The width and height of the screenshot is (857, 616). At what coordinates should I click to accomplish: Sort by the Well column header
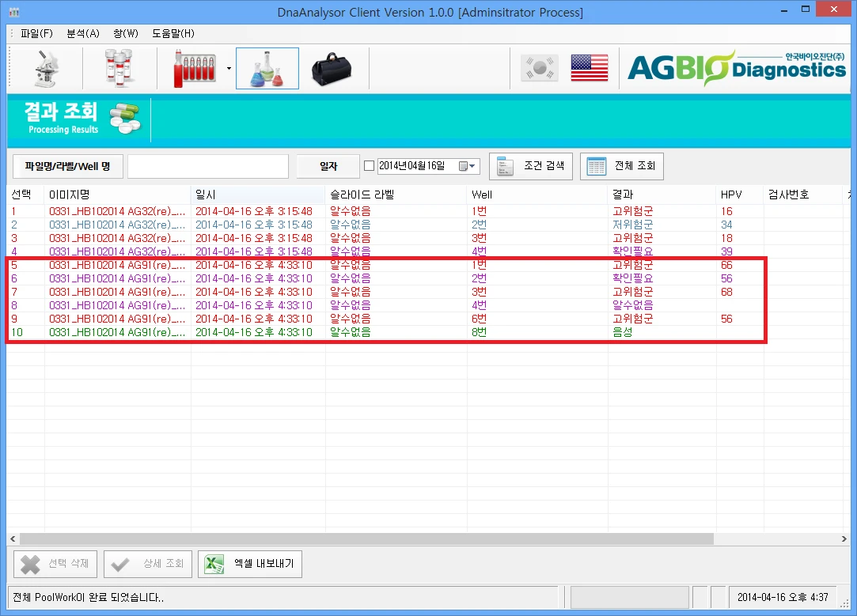pos(537,195)
